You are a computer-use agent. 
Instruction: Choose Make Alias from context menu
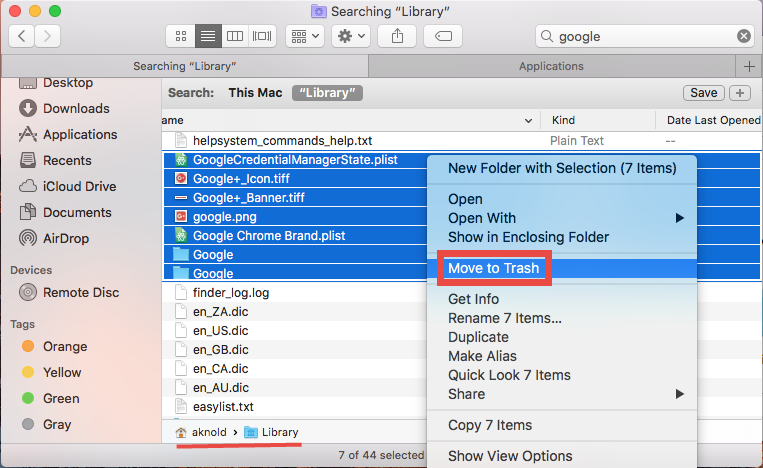pos(562,356)
